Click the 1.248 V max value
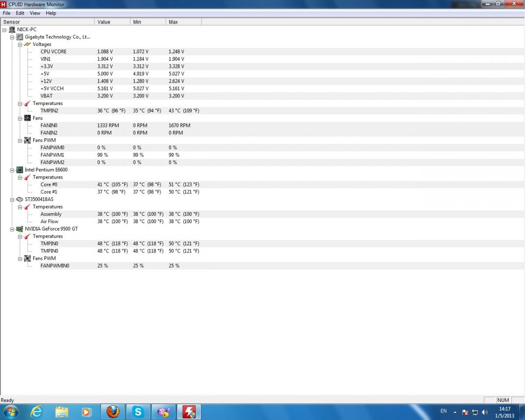Viewport: 525px width, 420px height. 176,52
